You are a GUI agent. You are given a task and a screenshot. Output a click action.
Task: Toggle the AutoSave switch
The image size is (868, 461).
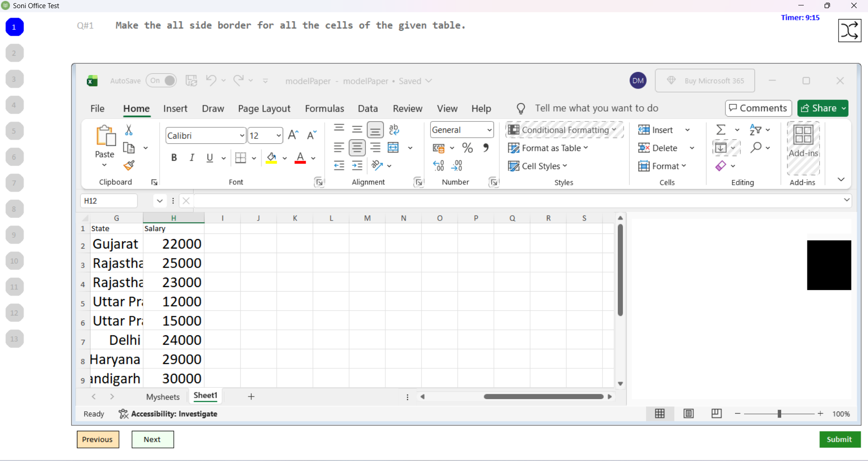click(x=161, y=80)
